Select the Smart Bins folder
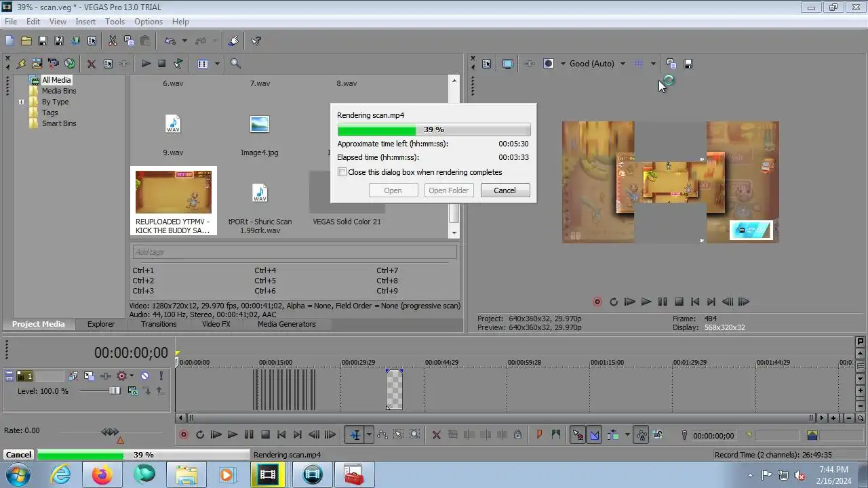 (x=59, y=123)
